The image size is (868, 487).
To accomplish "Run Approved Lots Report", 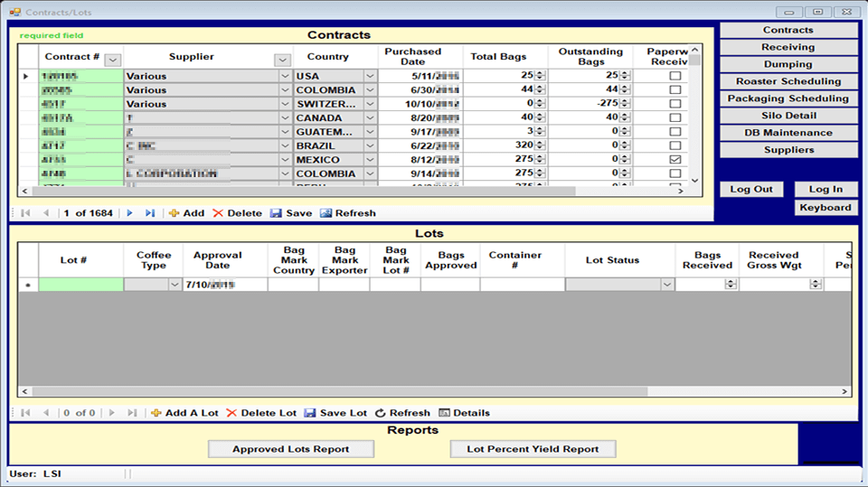I will click(x=290, y=449).
